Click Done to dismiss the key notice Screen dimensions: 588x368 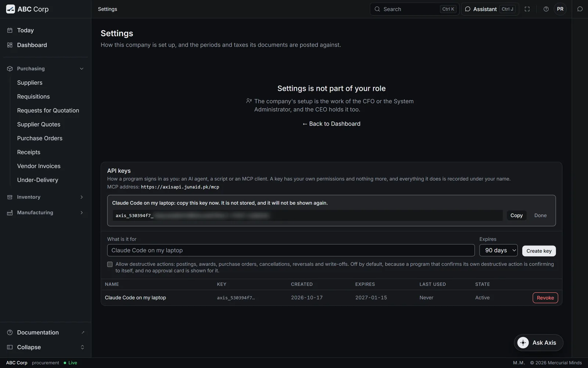[540, 216]
